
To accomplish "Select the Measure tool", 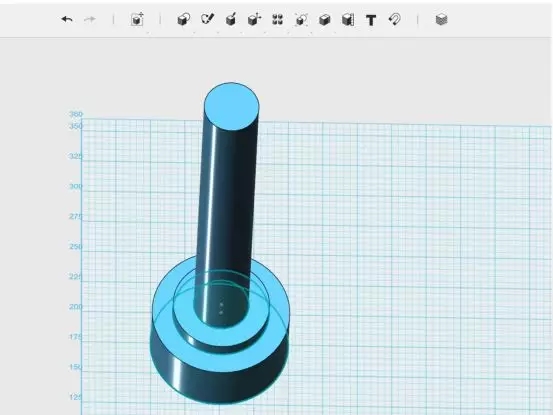I will click(x=348, y=20).
